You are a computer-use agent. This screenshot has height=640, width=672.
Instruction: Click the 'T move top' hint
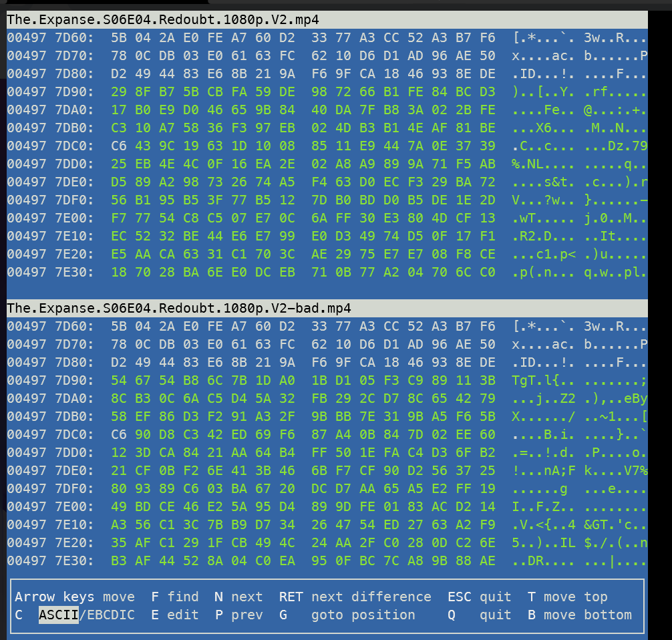(567, 597)
